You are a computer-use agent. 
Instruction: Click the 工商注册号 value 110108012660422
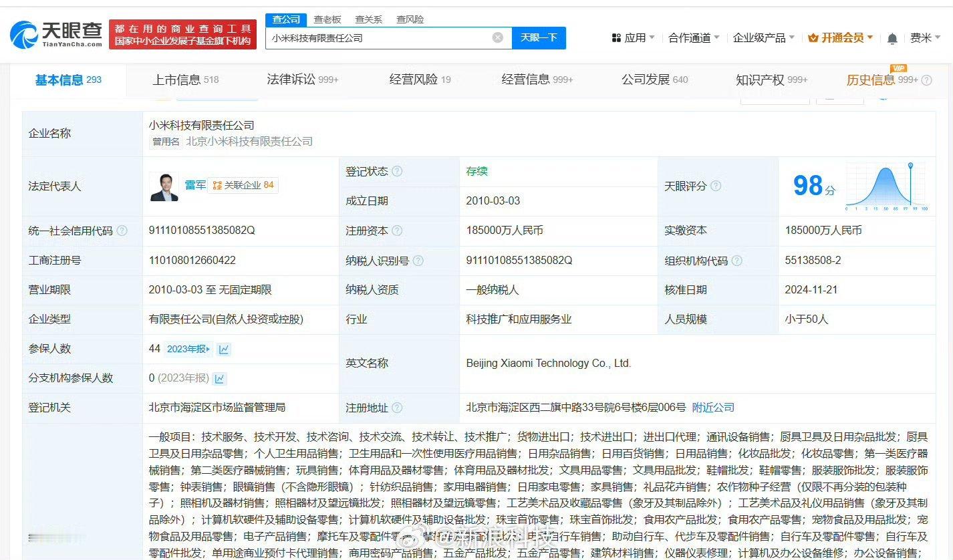pos(192,261)
